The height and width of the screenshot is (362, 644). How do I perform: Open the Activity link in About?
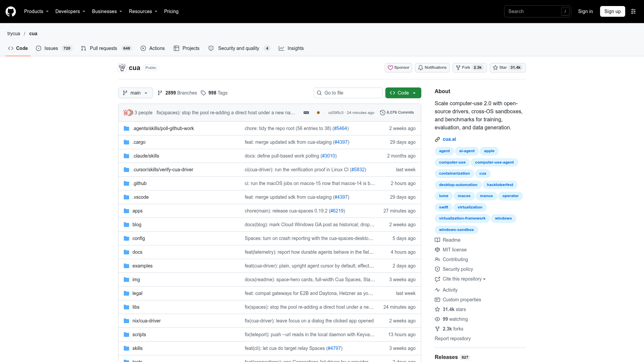click(446, 290)
